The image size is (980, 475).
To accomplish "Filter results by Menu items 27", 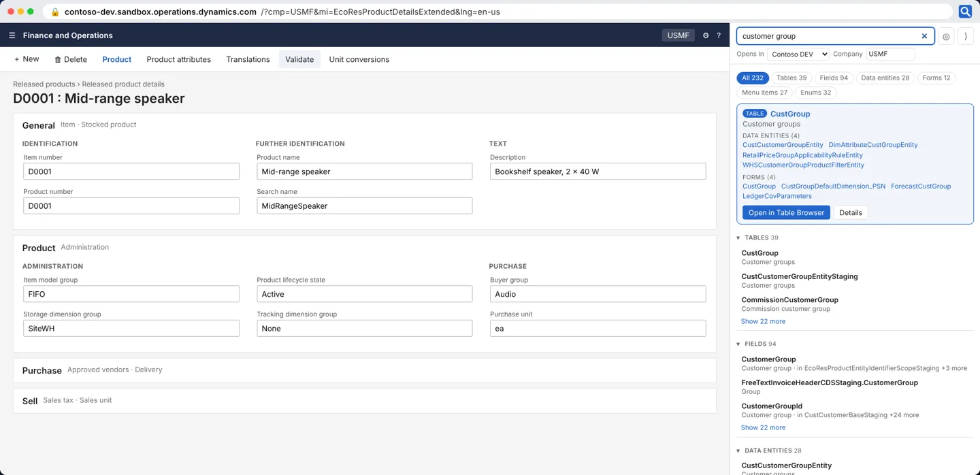I will tap(764, 93).
